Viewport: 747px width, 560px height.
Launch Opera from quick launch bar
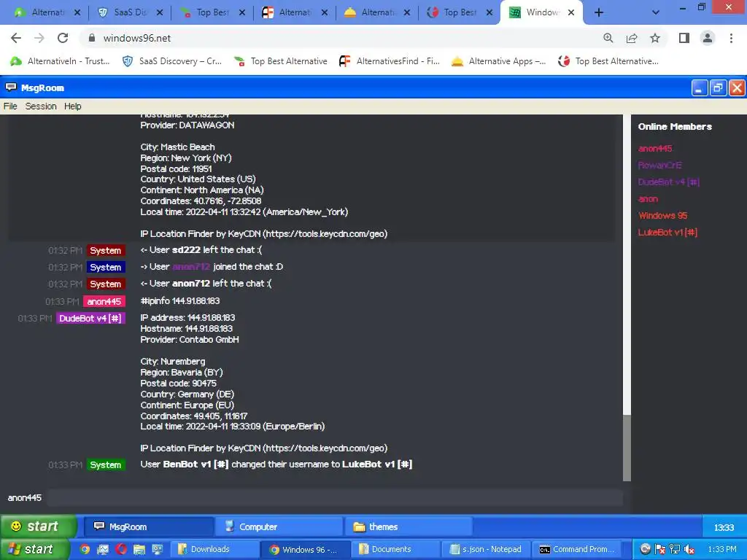[x=121, y=549]
